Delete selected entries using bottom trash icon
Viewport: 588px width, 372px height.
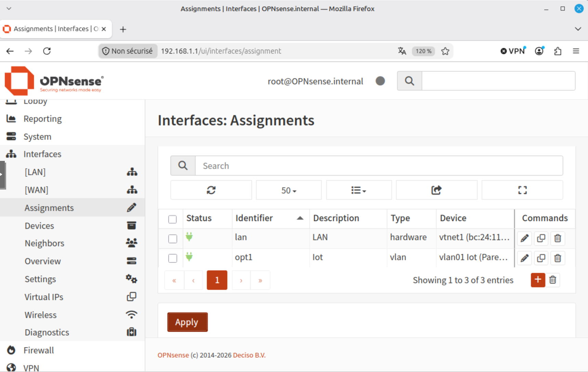pos(553,280)
